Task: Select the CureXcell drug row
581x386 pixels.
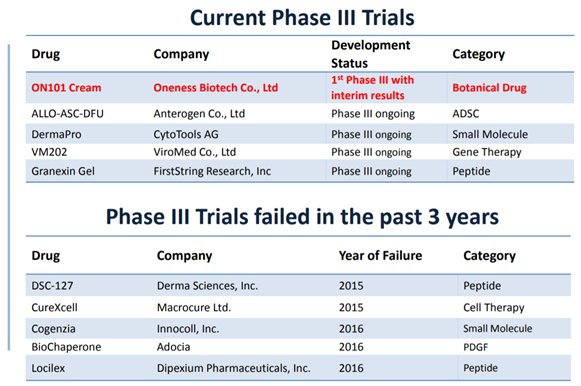Action: [x=298, y=307]
